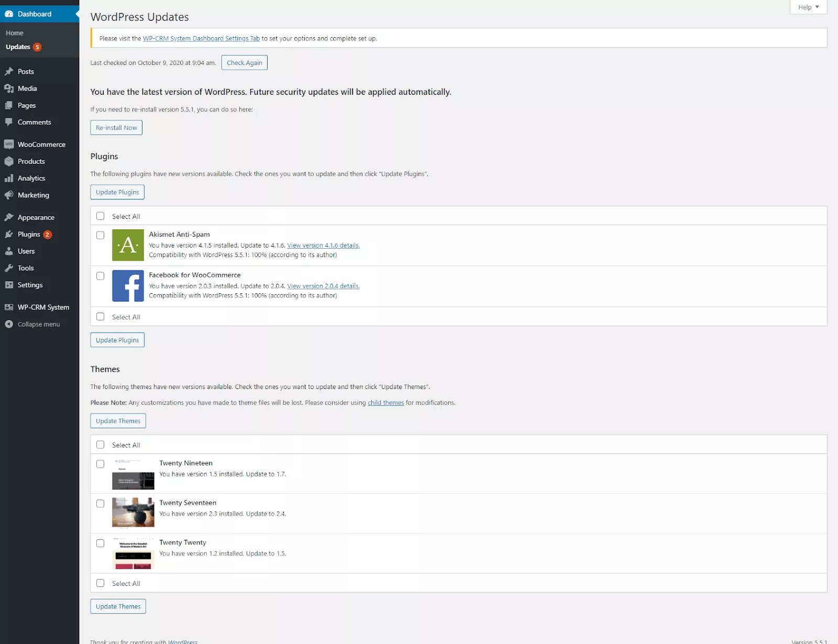Click the WooCommerce logo icon

point(9,145)
